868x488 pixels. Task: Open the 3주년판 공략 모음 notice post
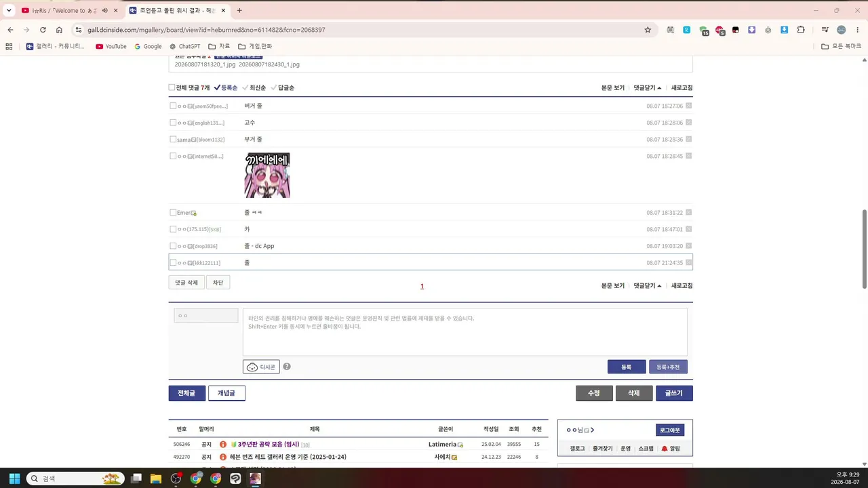tap(269, 445)
